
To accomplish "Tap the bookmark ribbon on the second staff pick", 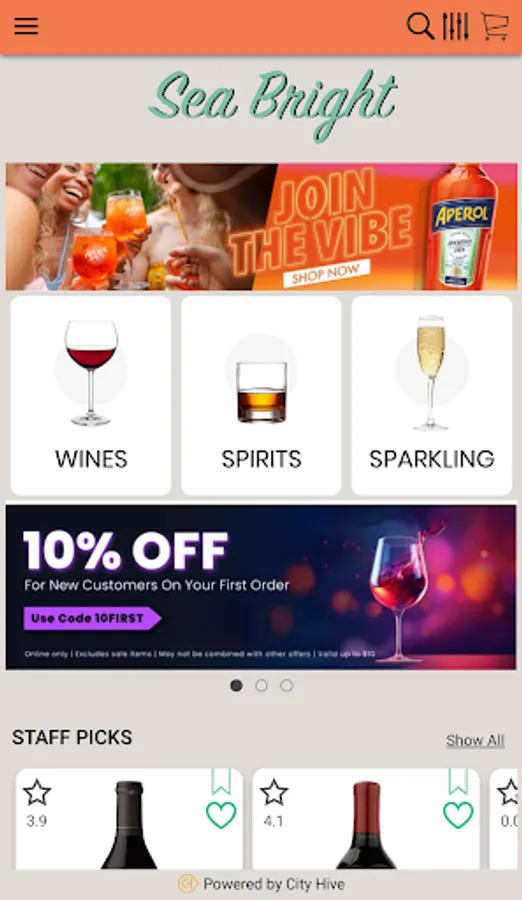I will (458, 782).
